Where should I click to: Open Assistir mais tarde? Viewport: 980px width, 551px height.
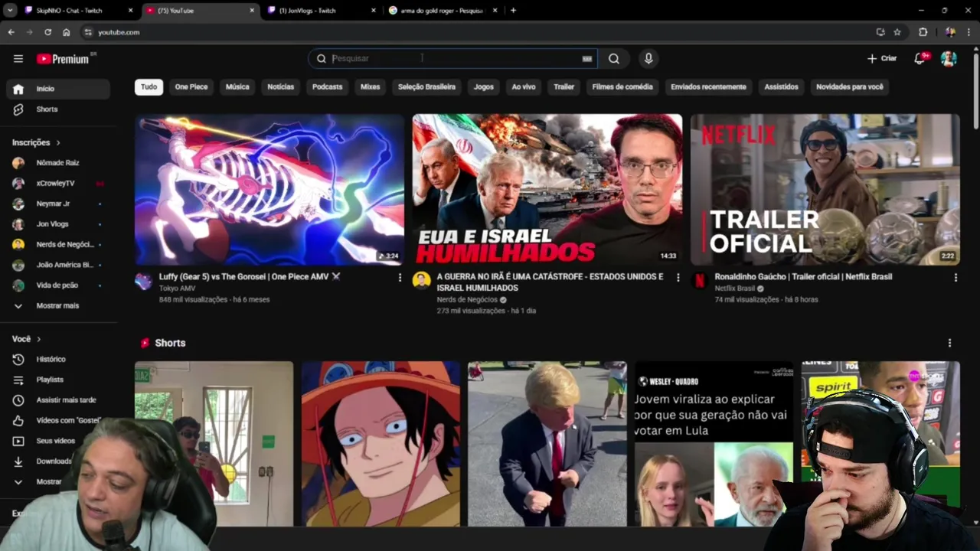(x=58, y=400)
